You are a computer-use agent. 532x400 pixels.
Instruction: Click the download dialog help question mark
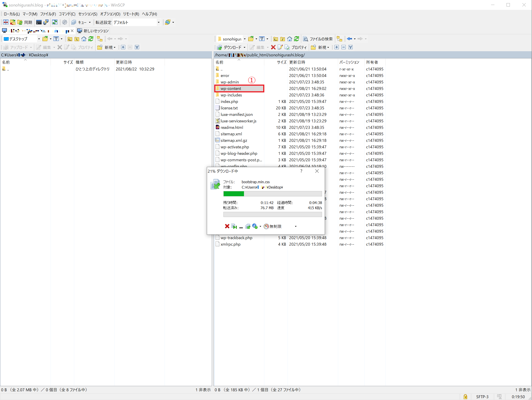coord(301,171)
